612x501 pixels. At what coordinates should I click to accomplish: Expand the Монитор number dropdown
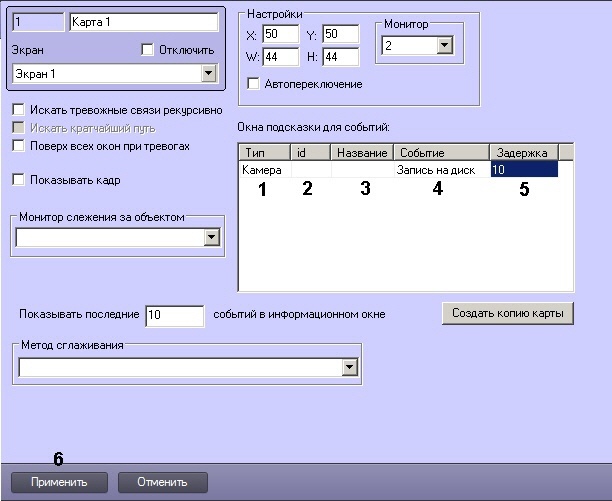[444, 45]
